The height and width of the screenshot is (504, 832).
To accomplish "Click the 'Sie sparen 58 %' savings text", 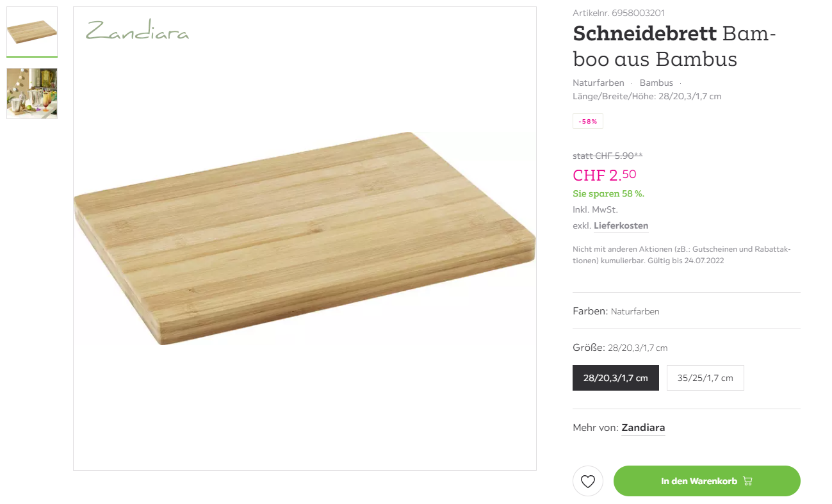I will [x=608, y=193].
